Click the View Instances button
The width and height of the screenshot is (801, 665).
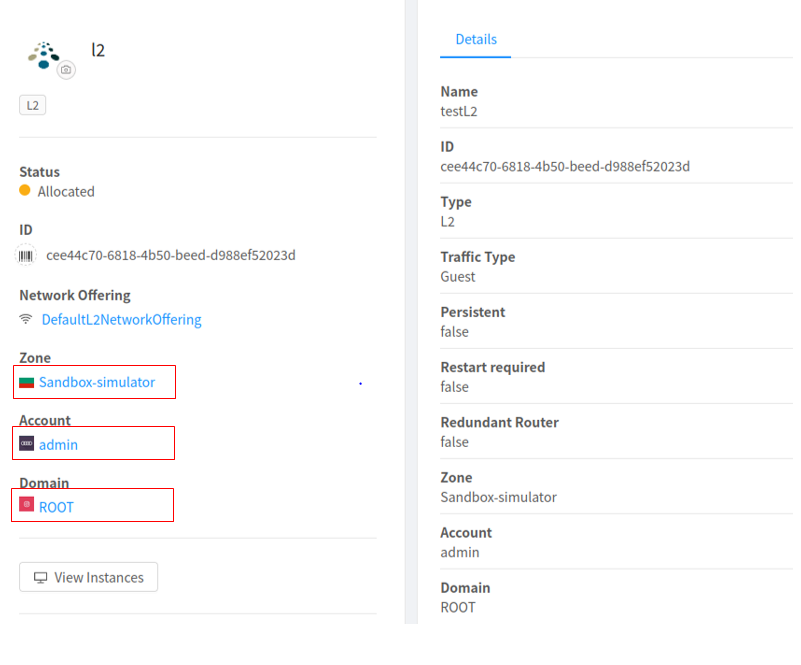point(88,577)
